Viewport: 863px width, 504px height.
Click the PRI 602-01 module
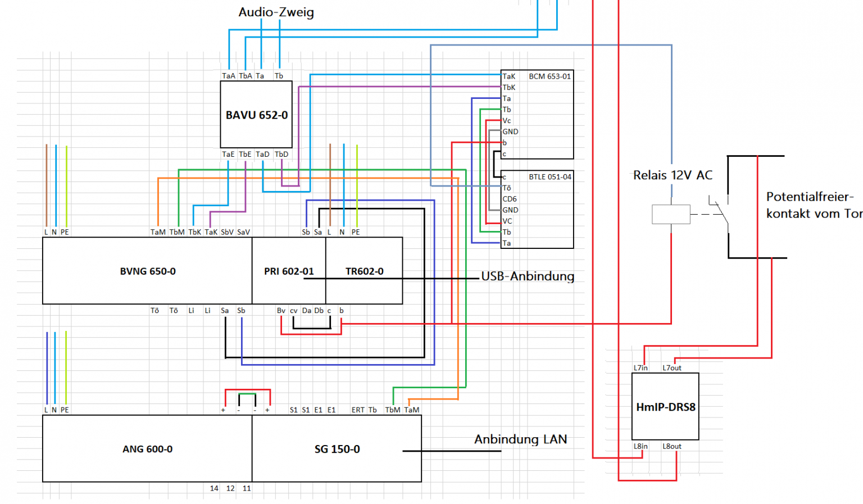[x=288, y=271]
